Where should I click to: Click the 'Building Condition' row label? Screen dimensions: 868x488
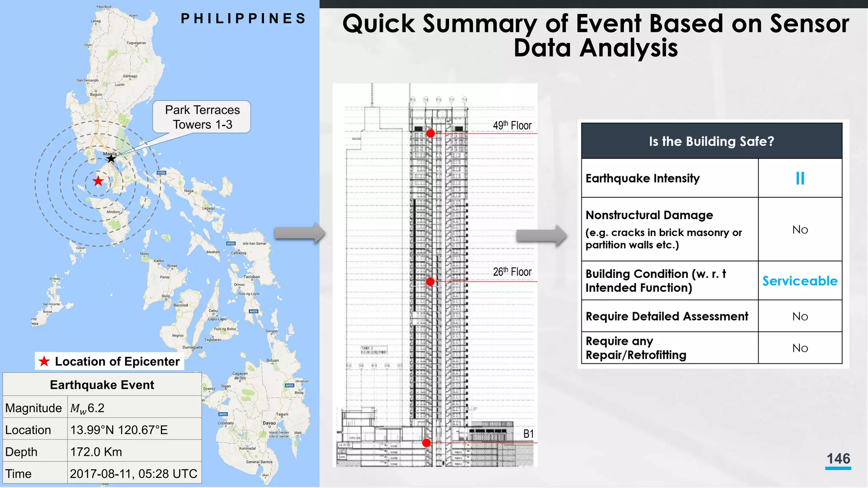coord(656,280)
